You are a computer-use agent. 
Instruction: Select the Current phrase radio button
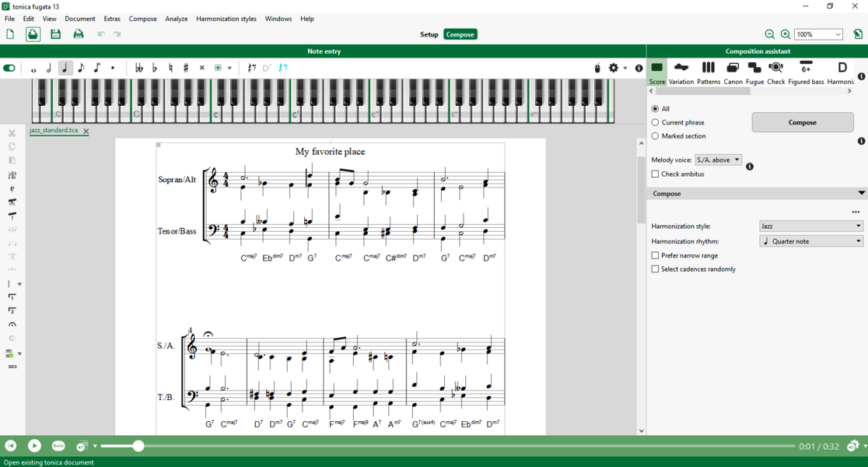coord(656,122)
